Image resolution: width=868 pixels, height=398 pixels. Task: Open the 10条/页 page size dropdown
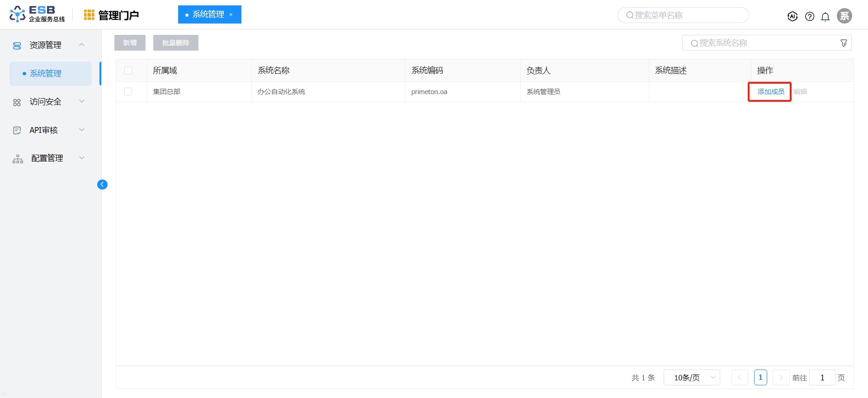[691, 378]
